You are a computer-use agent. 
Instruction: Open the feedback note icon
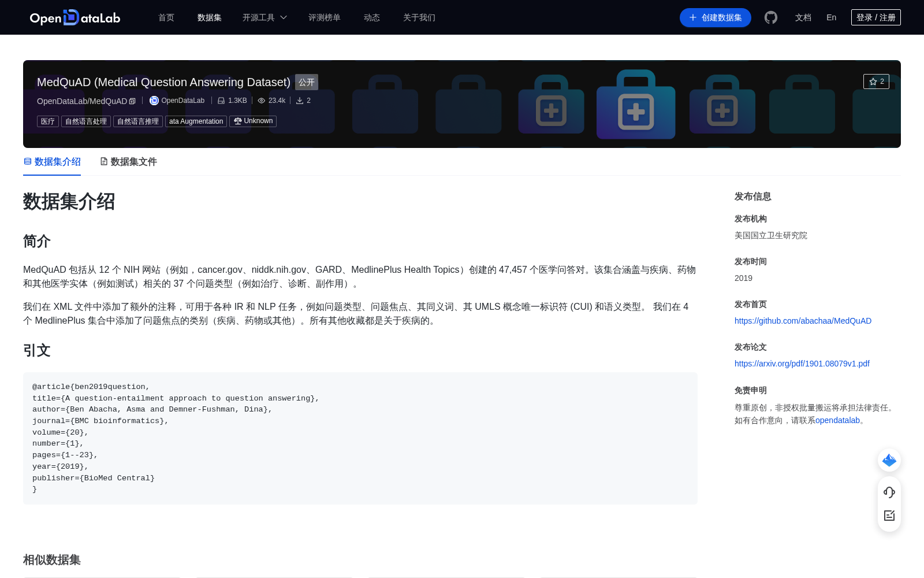(x=889, y=516)
